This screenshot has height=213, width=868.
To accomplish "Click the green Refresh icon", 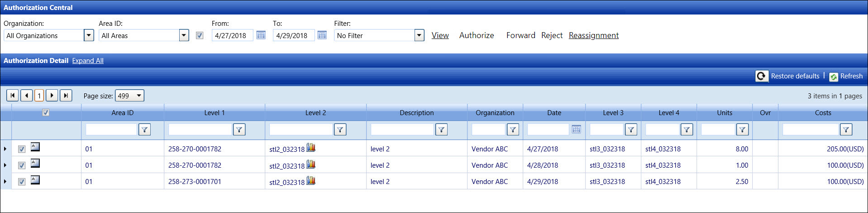I will (833, 77).
